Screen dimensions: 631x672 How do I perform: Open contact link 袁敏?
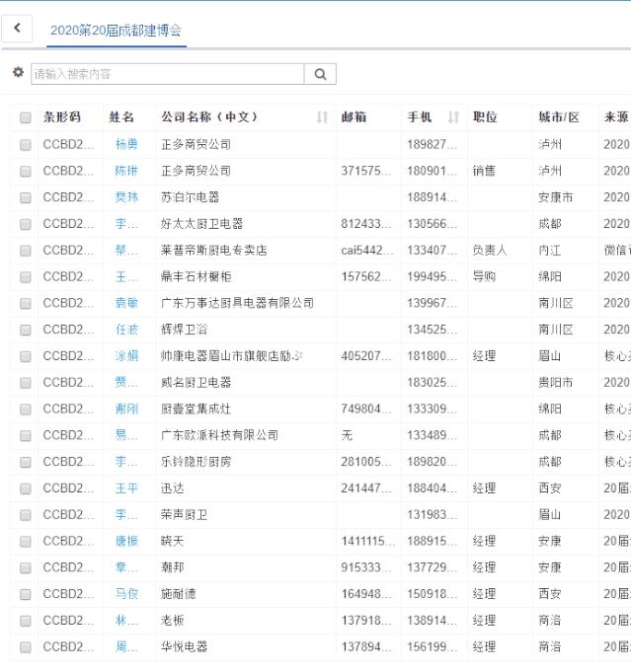click(126, 303)
